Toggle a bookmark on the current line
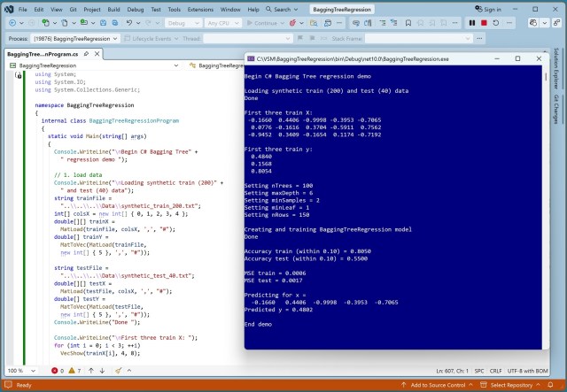The height and width of the screenshot is (392, 567). [408, 23]
